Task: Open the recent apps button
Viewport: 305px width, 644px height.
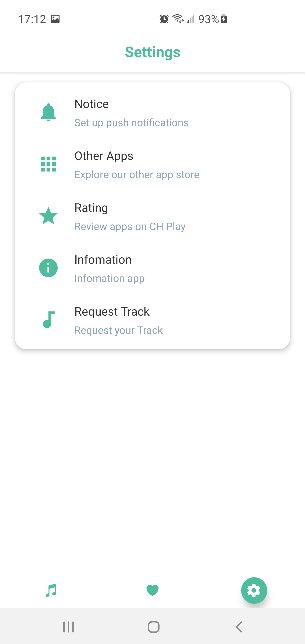Action: pyautogui.click(x=68, y=627)
